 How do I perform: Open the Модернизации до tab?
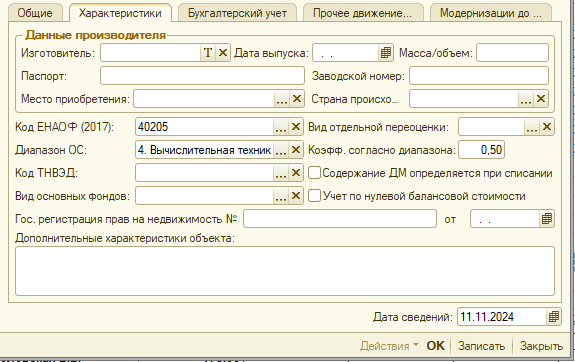[x=491, y=13]
